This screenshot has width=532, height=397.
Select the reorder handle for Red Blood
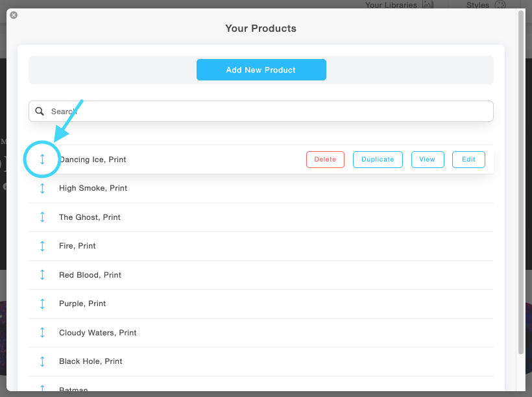tap(42, 274)
